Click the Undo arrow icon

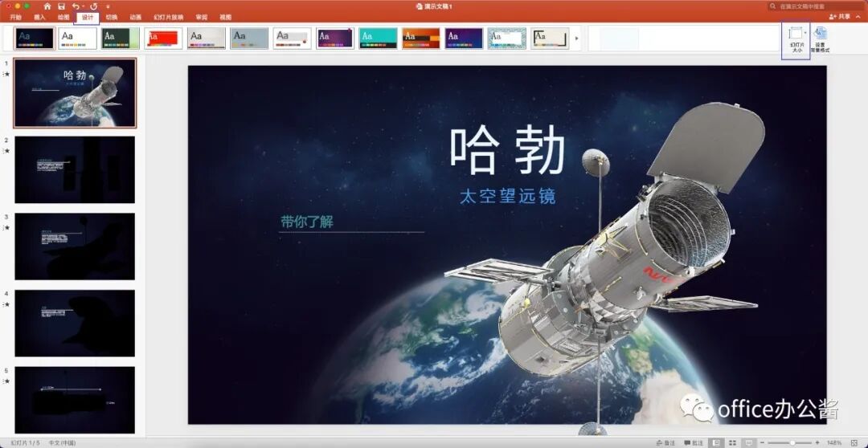pyautogui.click(x=76, y=6)
